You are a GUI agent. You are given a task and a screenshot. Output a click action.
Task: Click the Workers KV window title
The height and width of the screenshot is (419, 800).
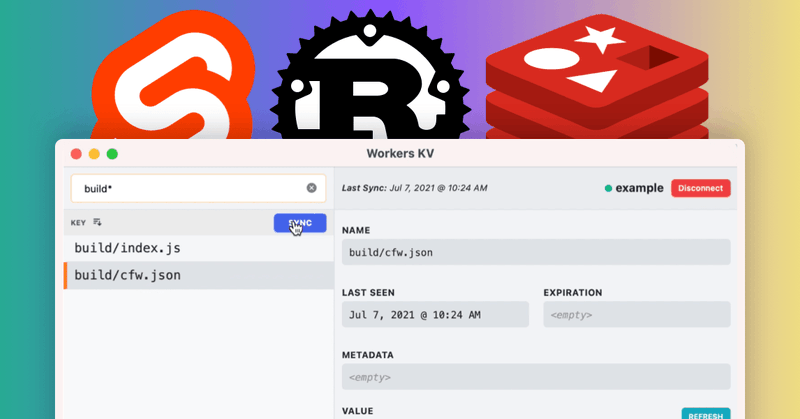click(x=400, y=154)
